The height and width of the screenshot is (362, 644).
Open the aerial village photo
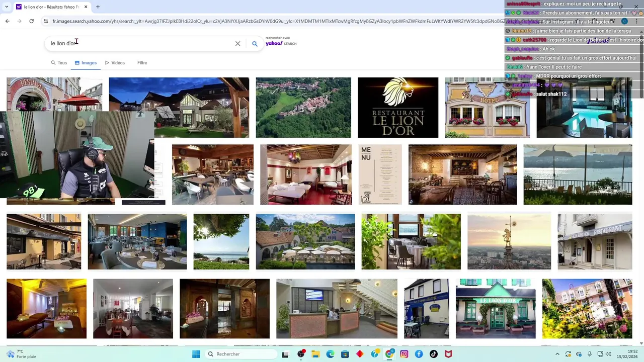click(303, 108)
